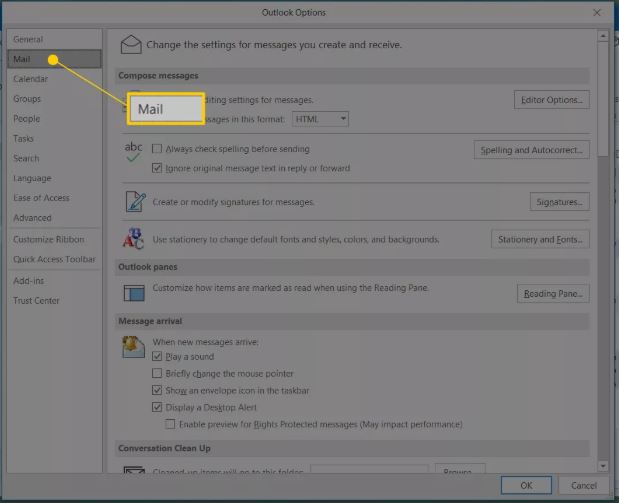The height and width of the screenshot is (503, 619).
Task: Click the message arrival envelope icon
Action: coord(133,347)
